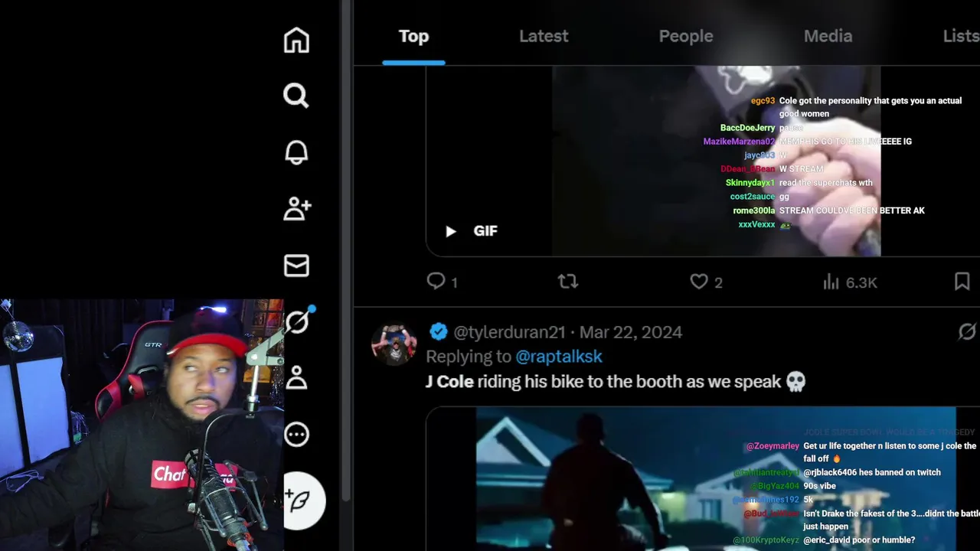Click the @Zoeymarley chat username

(773, 446)
